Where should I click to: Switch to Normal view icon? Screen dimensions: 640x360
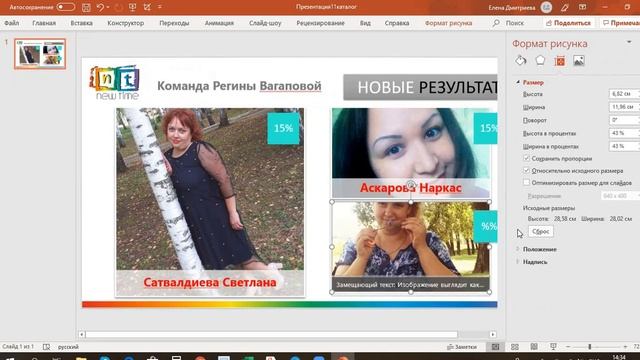pyautogui.click(x=495, y=347)
